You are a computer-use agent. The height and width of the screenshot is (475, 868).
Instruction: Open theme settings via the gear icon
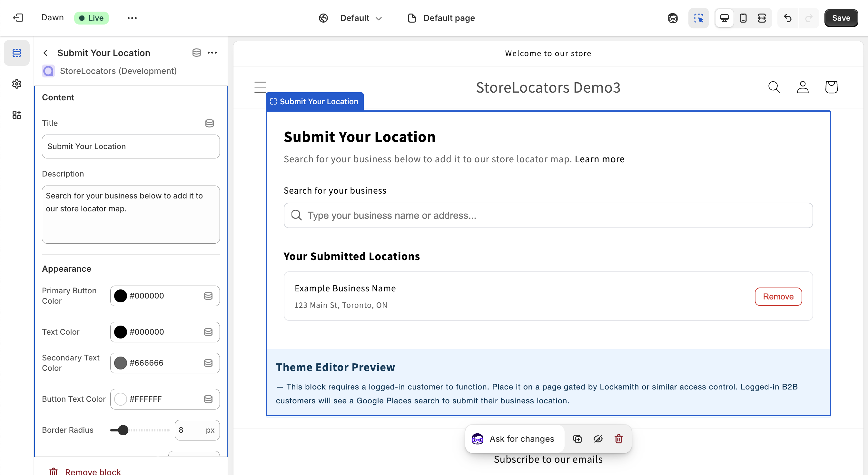point(16,84)
